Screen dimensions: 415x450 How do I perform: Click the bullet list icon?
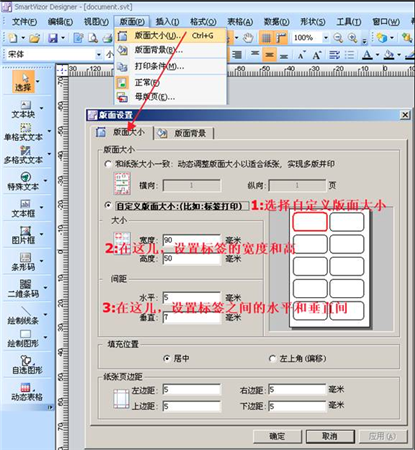pos(349,55)
